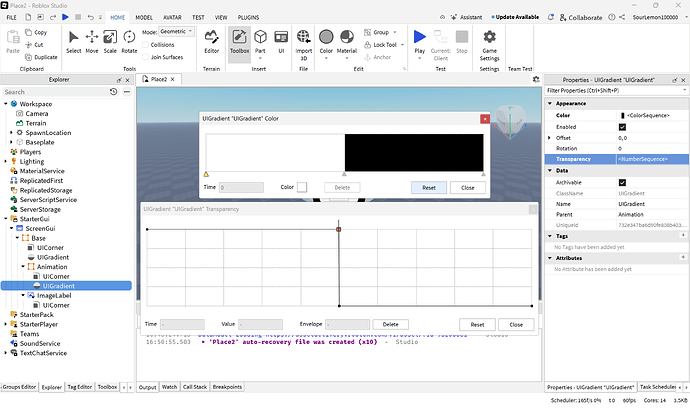Toggle the Archivable checkbox
Screen dimensions: 690x408
[x=622, y=182]
